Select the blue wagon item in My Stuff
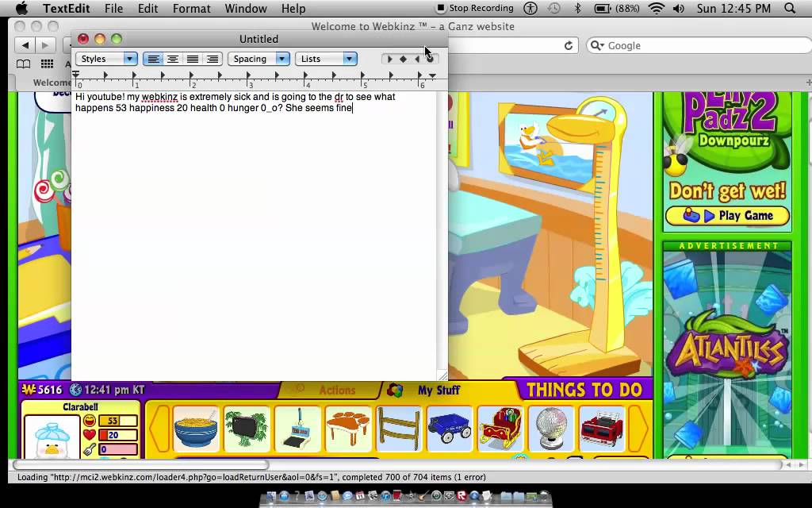This screenshot has height=508, width=812. [450, 428]
